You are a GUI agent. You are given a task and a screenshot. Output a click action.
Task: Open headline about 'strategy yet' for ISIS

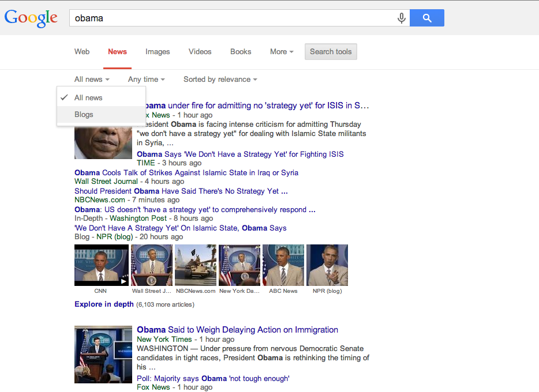(256, 105)
